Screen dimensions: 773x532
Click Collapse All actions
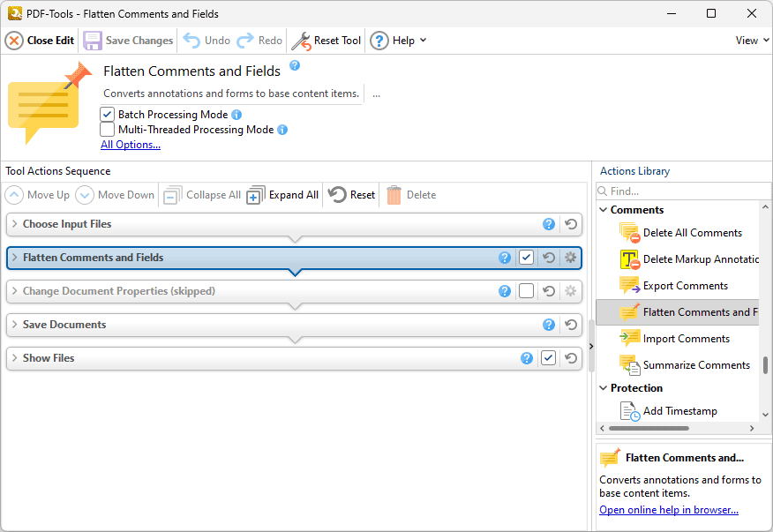[x=202, y=195]
